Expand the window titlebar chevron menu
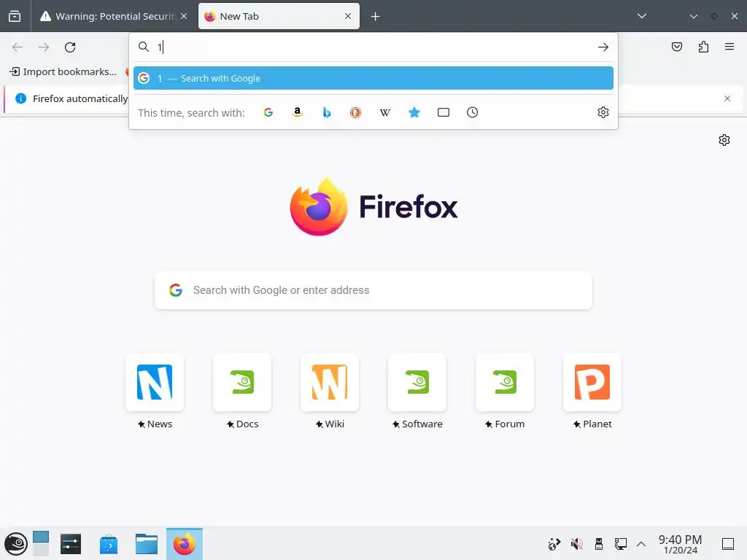747x560 pixels. coord(693,16)
